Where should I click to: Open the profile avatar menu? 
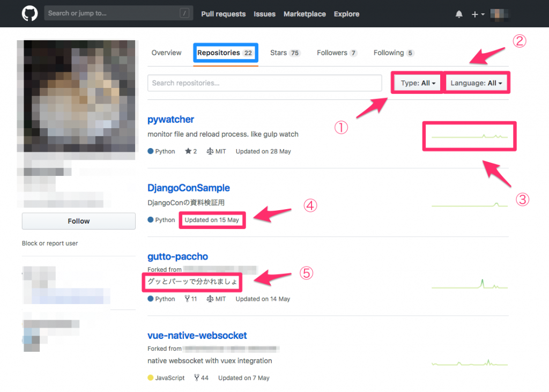[x=499, y=14]
